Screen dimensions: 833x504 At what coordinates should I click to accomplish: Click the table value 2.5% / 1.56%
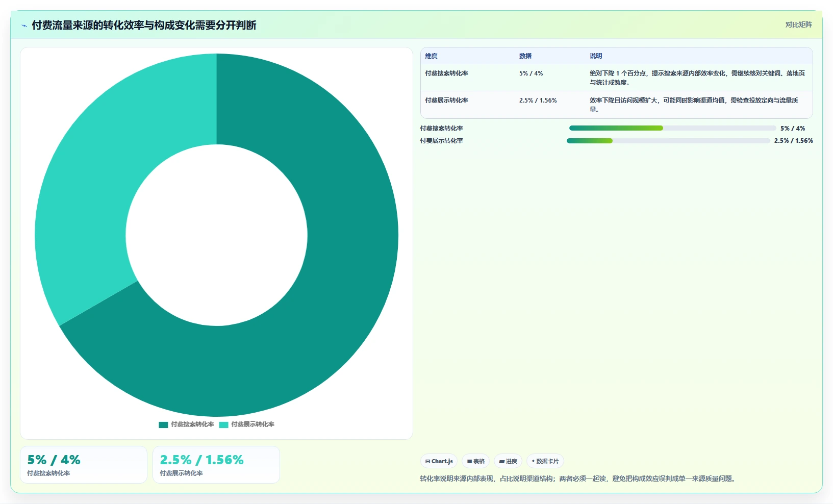tap(538, 100)
